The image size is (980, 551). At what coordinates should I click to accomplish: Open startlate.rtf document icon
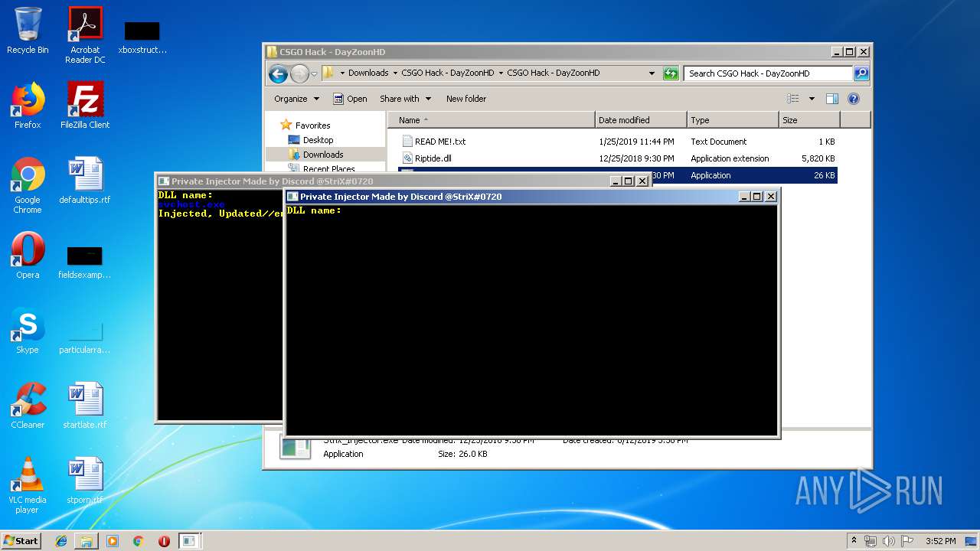[85, 406]
